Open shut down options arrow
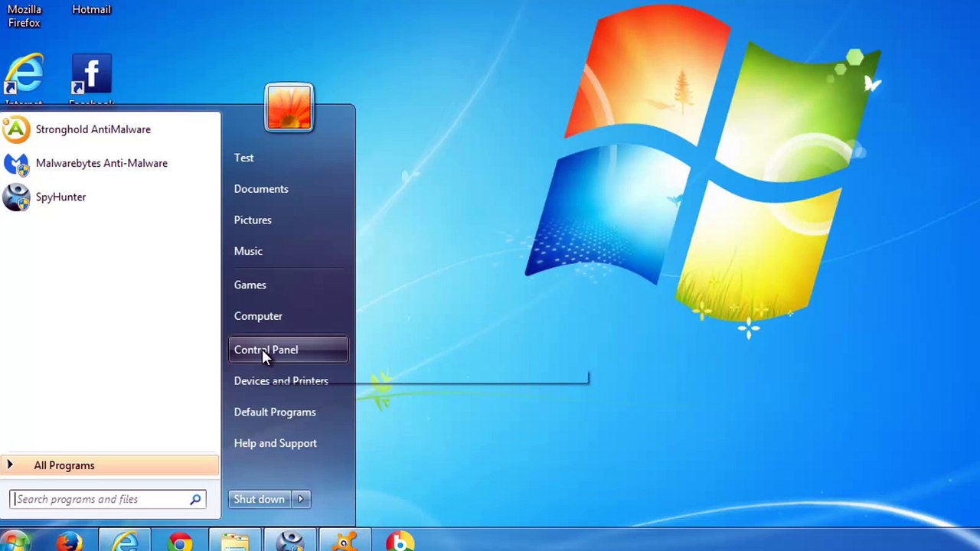Screen dimensions: 980x551 (300, 499)
